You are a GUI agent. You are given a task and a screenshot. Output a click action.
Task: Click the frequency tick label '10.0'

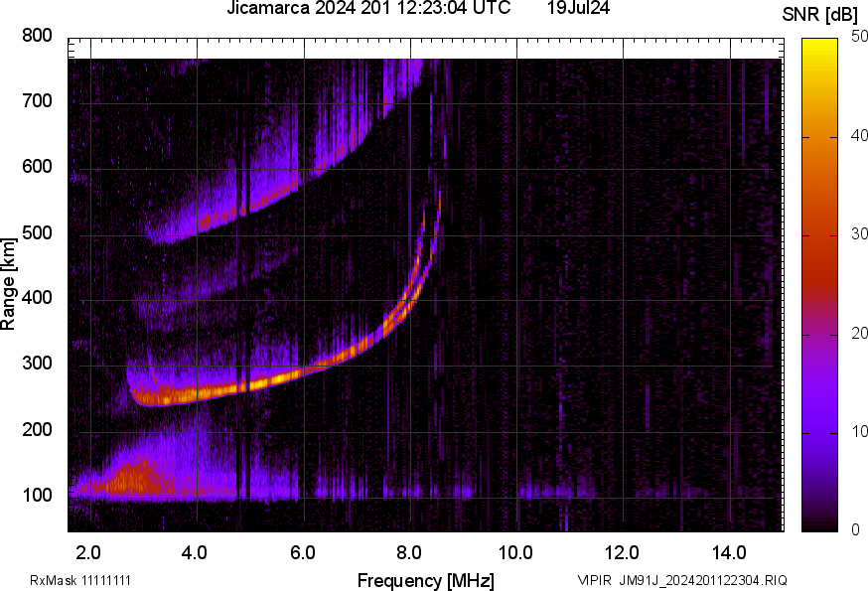(515, 552)
